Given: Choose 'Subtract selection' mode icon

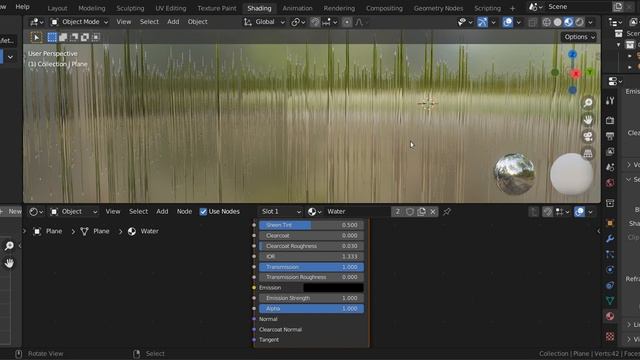Looking at the screenshot, I should click(74, 38).
